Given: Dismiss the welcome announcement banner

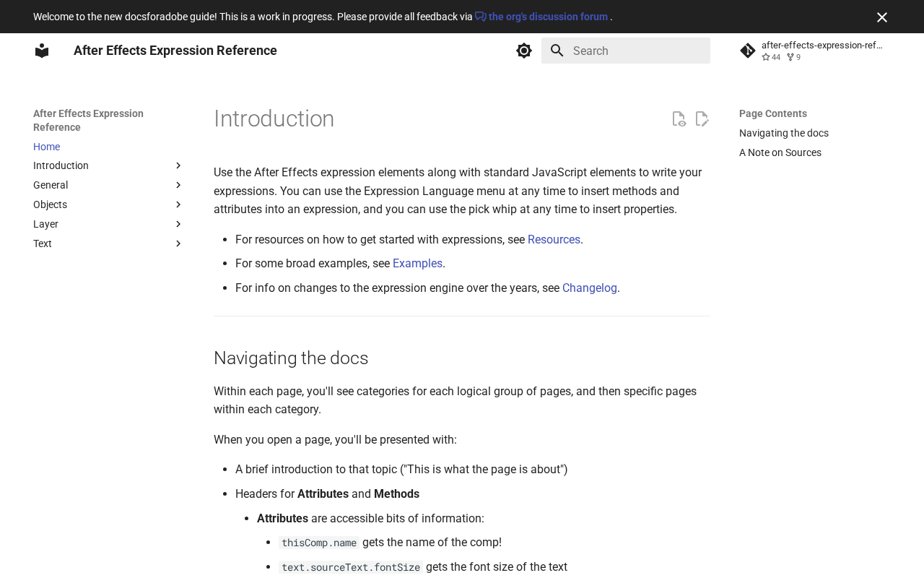Looking at the screenshot, I should (882, 17).
